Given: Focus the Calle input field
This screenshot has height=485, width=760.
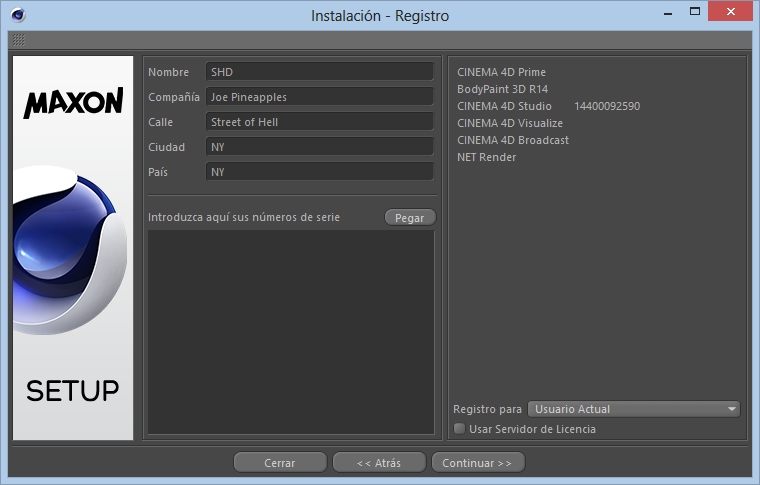Looking at the screenshot, I should coord(319,122).
